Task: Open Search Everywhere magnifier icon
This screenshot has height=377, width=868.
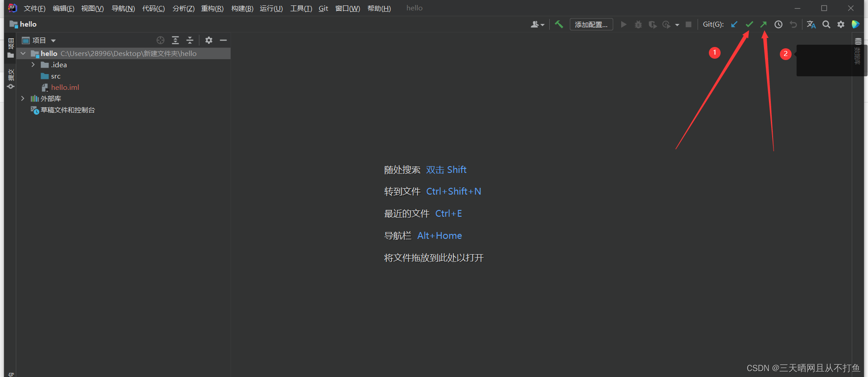Action: pyautogui.click(x=826, y=24)
